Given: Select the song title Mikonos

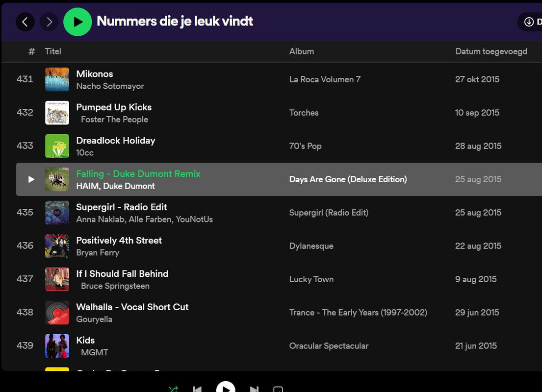Looking at the screenshot, I should click(x=94, y=74).
